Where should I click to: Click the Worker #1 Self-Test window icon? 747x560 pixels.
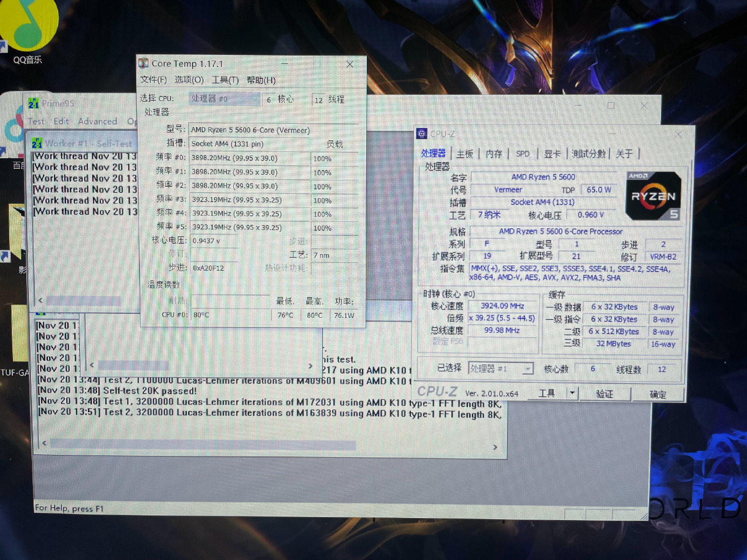[37, 143]
